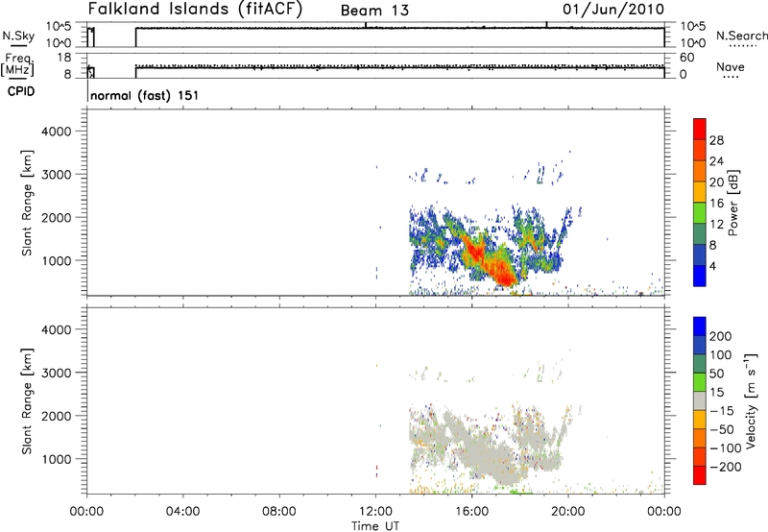Pick the light green segment of the power colorbar
This screenshot has height=532, width=768.
(x=700, y=212)
